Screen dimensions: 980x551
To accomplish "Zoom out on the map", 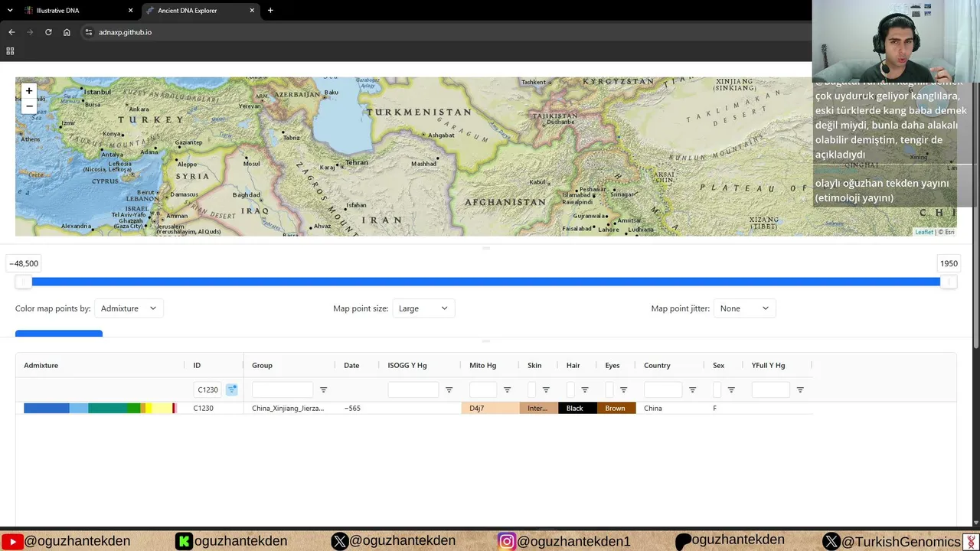I will point(29,106).
